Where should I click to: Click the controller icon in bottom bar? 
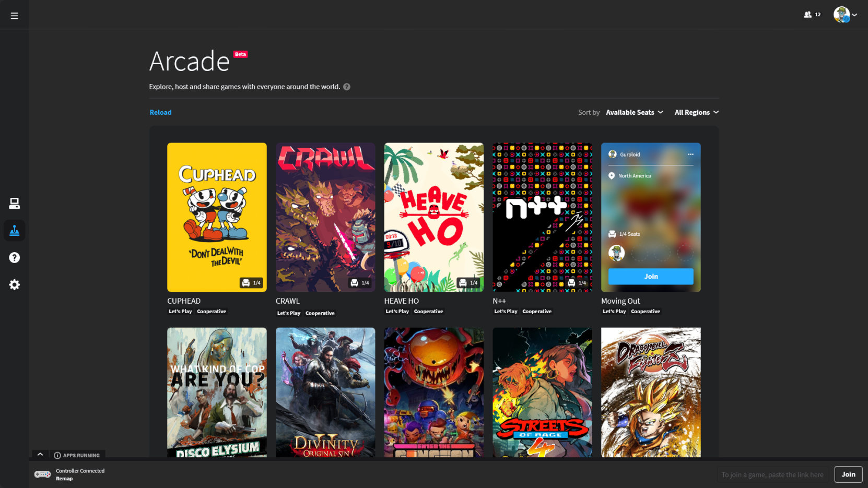[x=42, y=474]
